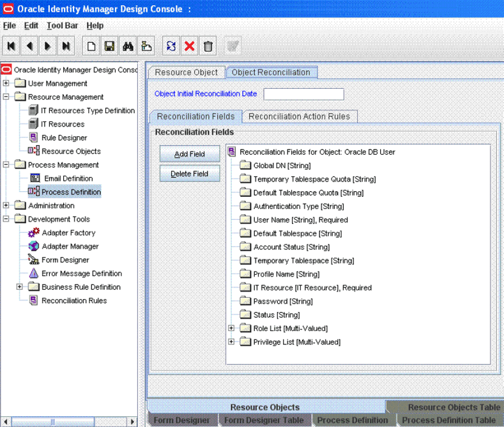Switch to the Resource Object tab

coord(187,72)
